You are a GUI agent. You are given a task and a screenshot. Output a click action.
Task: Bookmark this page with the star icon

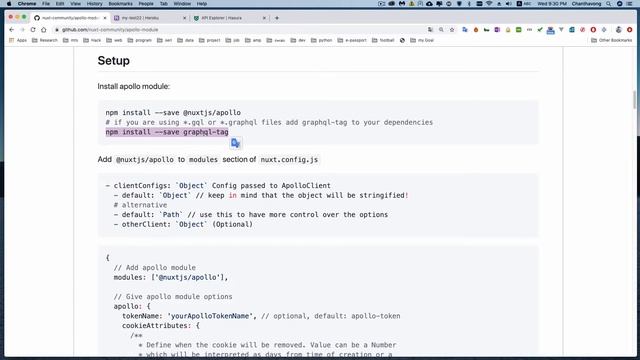pos(452,30)
